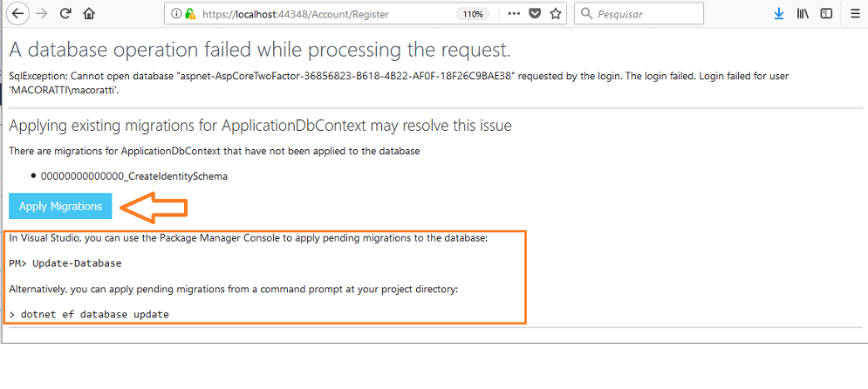Click the padlock warning security icon

[x=190, y=14]
